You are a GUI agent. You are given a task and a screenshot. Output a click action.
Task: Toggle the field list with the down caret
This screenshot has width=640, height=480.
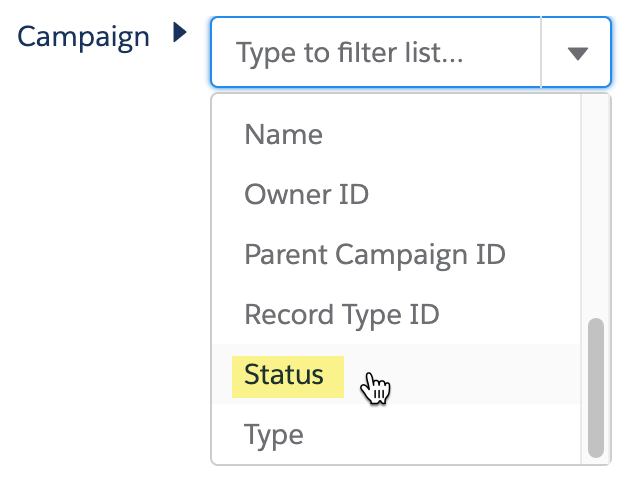click(577, 53)
